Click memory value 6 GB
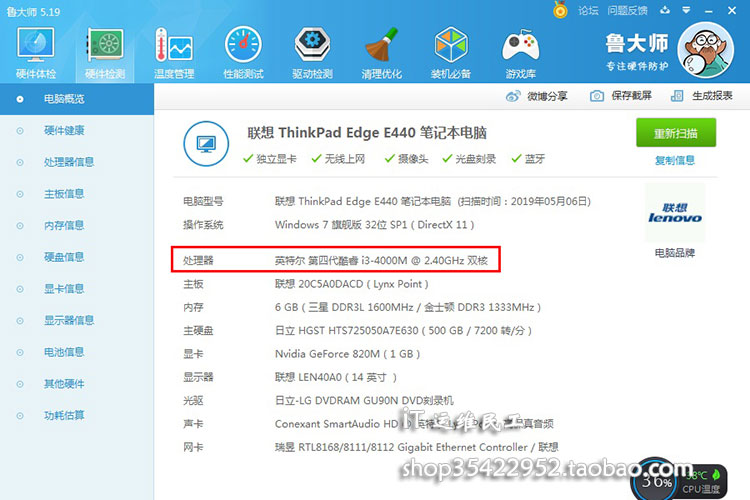This screenshot has width=750, height=500. [408, 307]
